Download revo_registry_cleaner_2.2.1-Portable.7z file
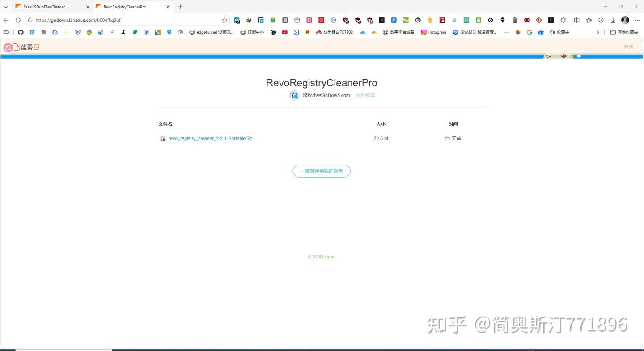The image size is (644, 351). [210, 139]
